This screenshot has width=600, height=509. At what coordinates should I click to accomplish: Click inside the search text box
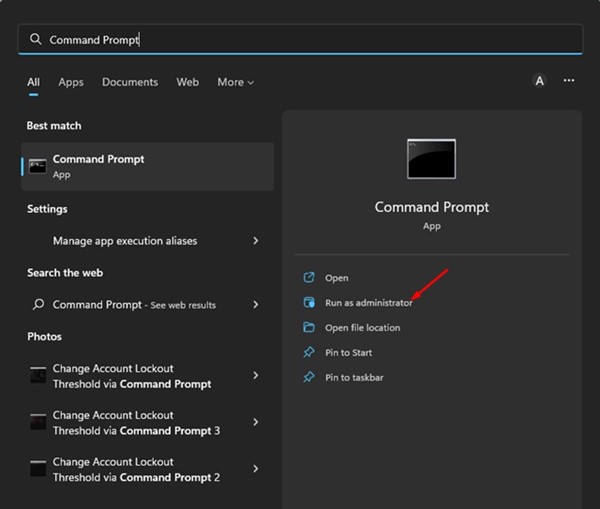click(x=300, y=39)
